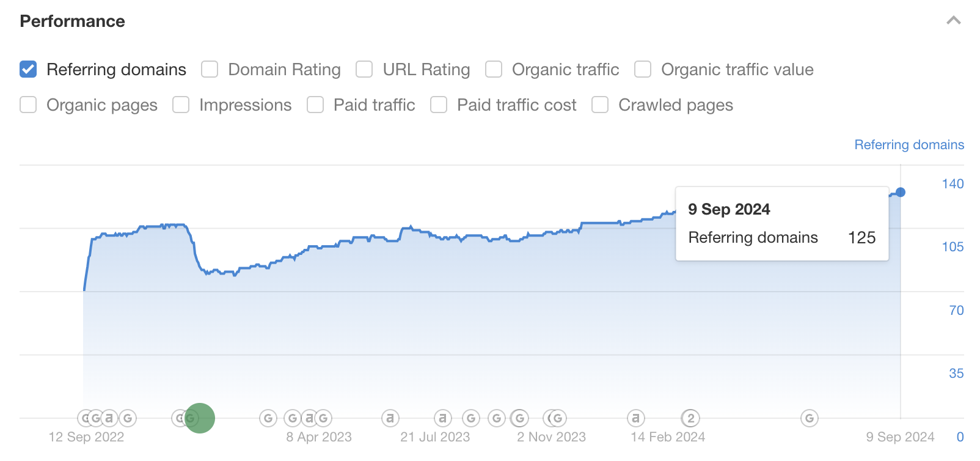Click the 140 y-axis value
Screen dimensions: 980x461
click(x=953, y=184)
